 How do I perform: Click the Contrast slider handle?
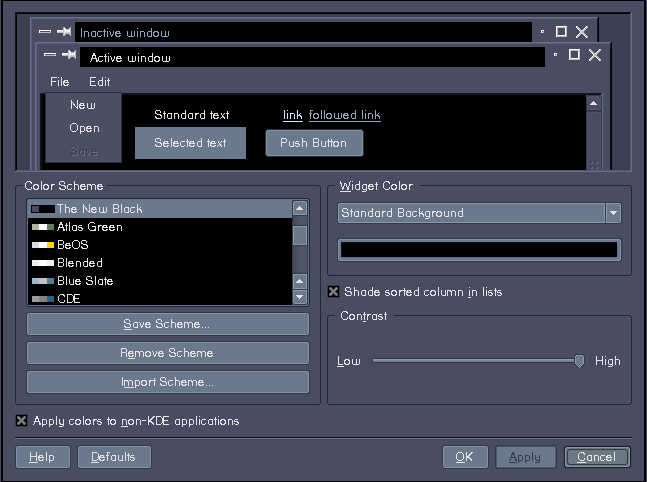pyautogui.click(x=579, y=361)
